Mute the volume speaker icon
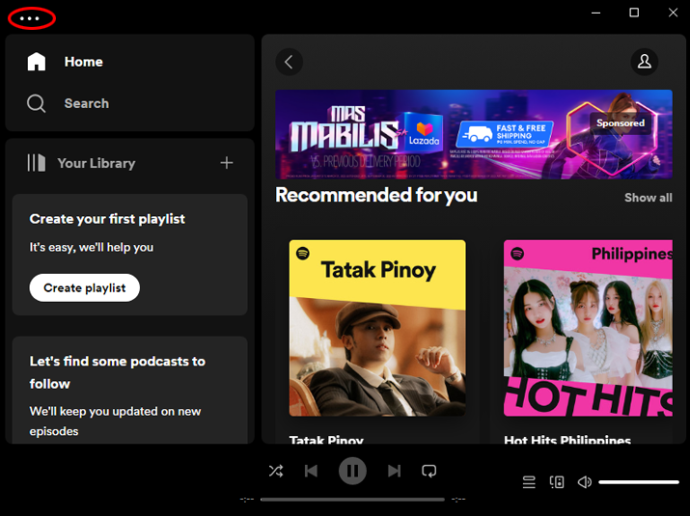Viewport: 690px width, 516px height. (x=584, y=482)
